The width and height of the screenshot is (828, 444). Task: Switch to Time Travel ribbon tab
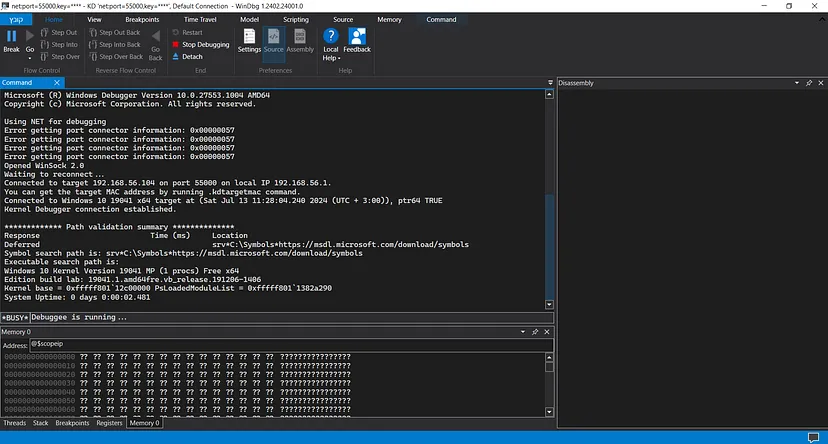[200, 20]
